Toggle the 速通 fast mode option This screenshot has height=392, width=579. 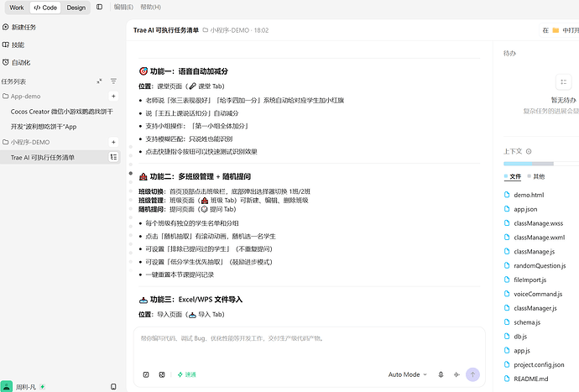[186, 374]
